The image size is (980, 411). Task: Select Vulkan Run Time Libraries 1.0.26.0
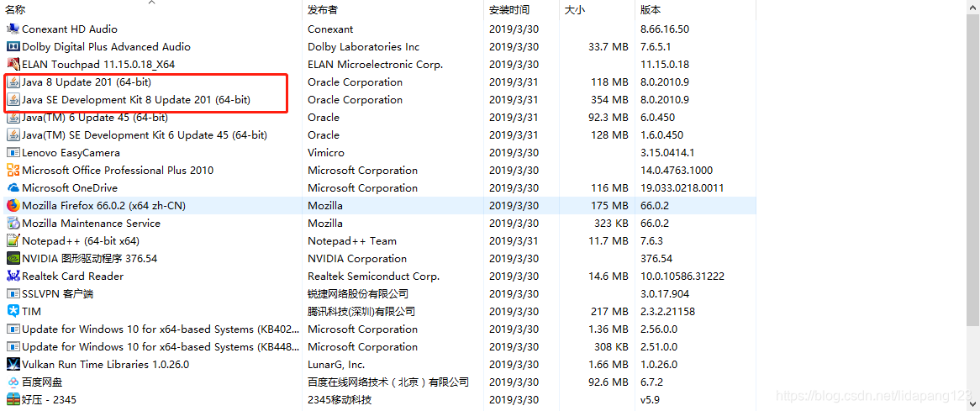105,364
